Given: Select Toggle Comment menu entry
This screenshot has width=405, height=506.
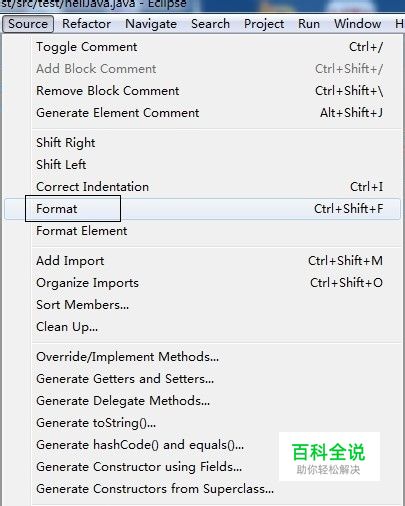Looking at the screenshot, I should (x=202, y=47).
